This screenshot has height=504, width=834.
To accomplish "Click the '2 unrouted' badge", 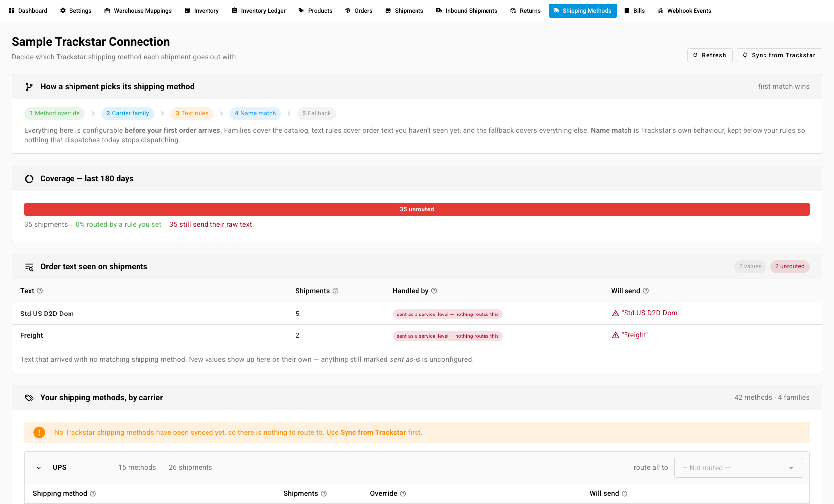I will 790,267.
